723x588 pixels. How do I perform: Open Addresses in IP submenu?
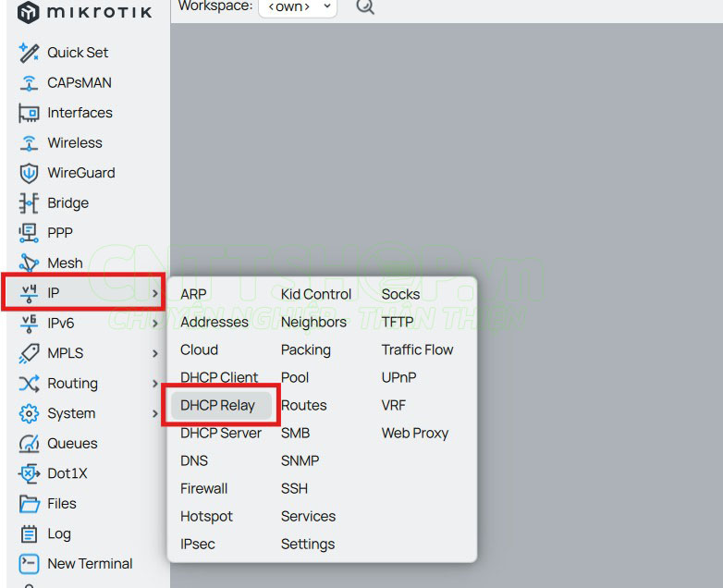tap(214, 322)
